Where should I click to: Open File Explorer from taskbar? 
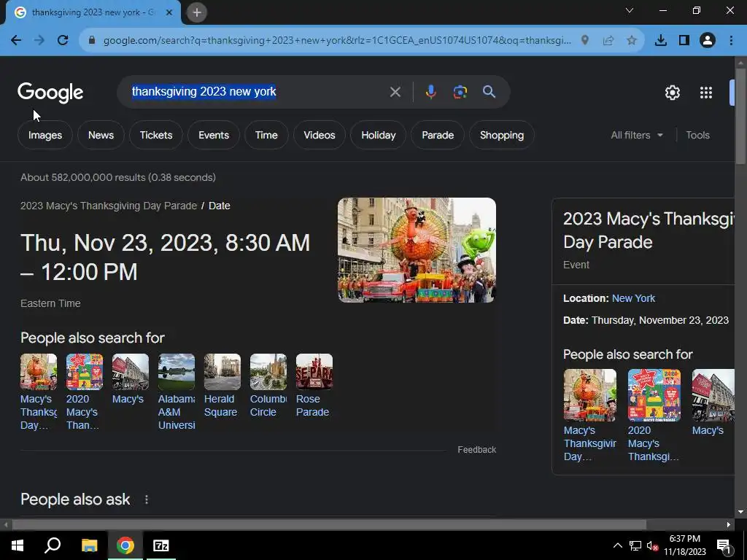[x=89, y=545]
